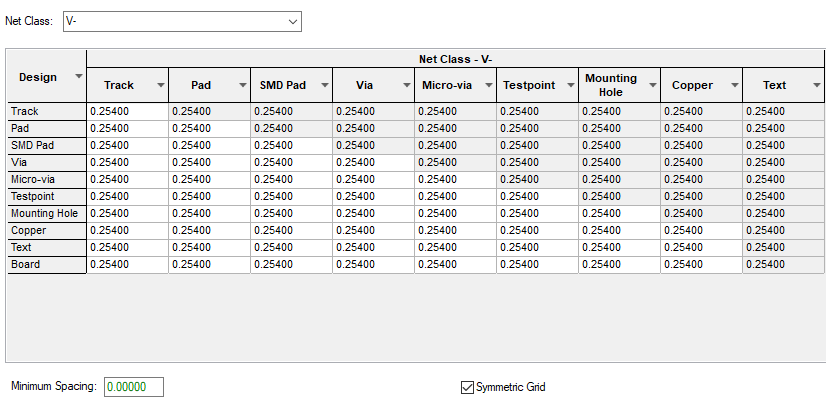Image resolution: width=826 pixels, height=400 pixels.
Task: Open the Pad column filter arrow
Action: 242,86
